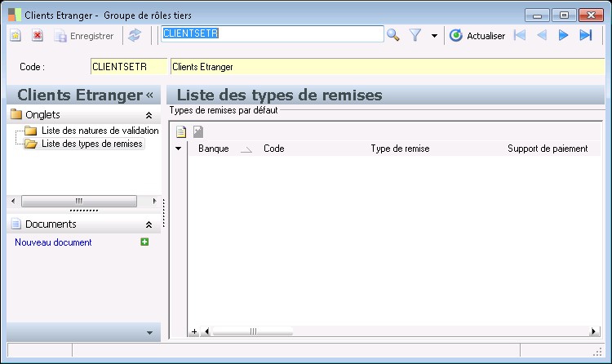Open the side panel bottom dropdown arrow
The width and height of the screenshot is (612, 364).
(x=149, y=333)
